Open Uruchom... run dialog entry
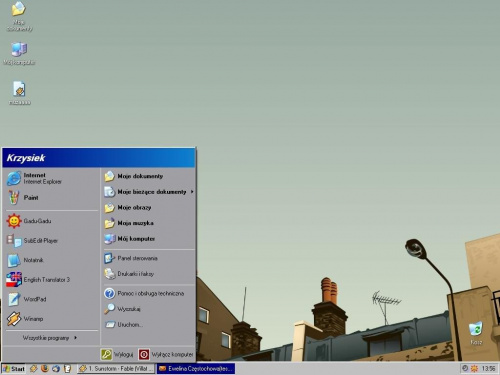Screen dimensions: 500x375 click(x=148, y=325)
